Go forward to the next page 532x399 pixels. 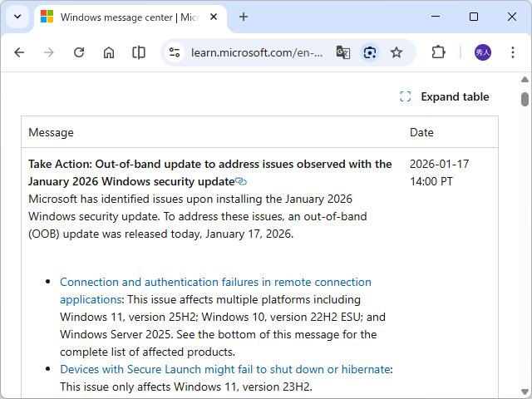(x=49, y=52)
